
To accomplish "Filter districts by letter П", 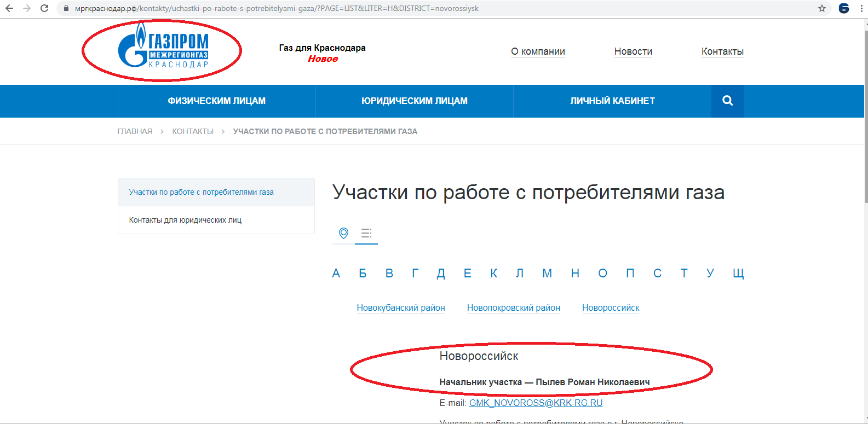I will point(630,273).
